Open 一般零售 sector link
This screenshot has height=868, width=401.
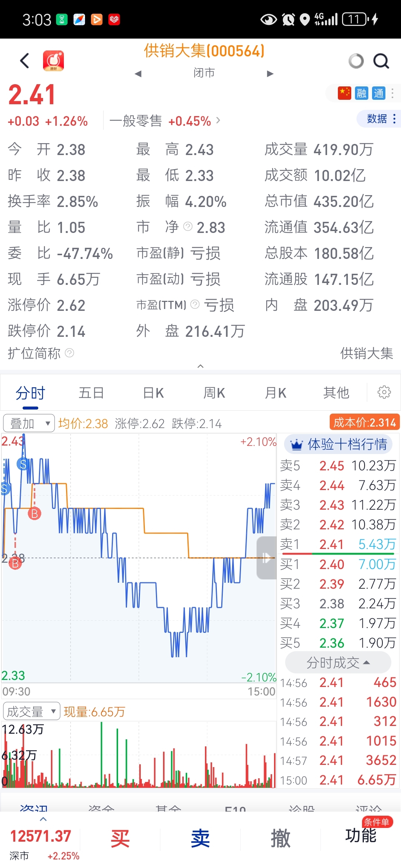[x=165, y=121]
